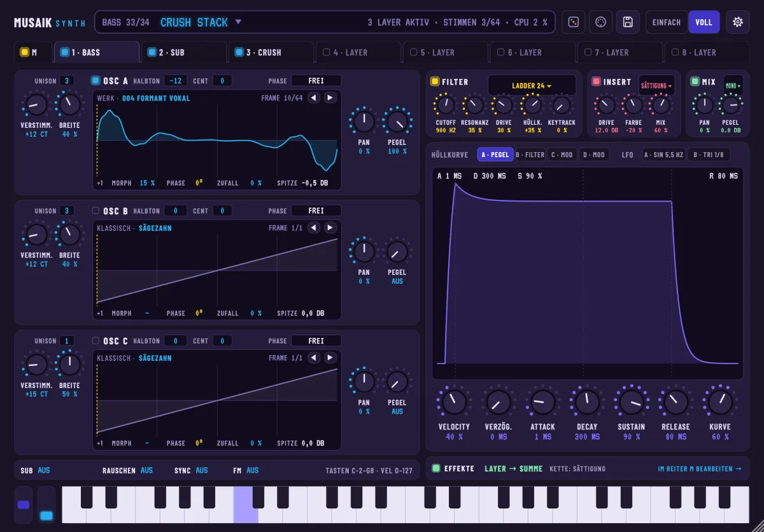Viewport: 764px width, 532px height.
Task: Mute the 3 · Crush layer toggle
Action: tap(239, 52)
